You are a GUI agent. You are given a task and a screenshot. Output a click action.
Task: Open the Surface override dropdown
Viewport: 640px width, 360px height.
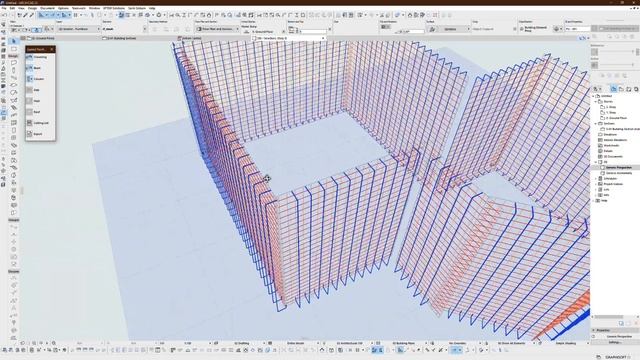tap(449, 29)
